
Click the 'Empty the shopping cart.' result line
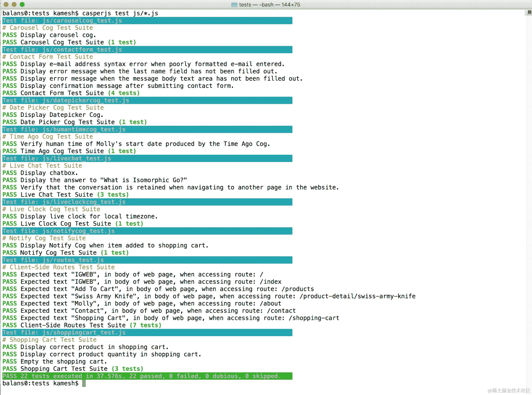(64, 362)
